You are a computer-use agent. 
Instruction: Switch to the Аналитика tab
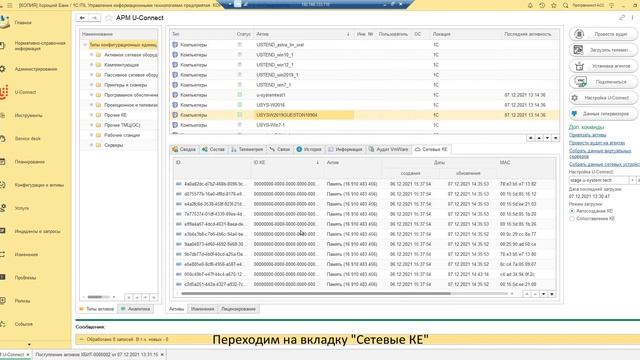pos(135,309)
